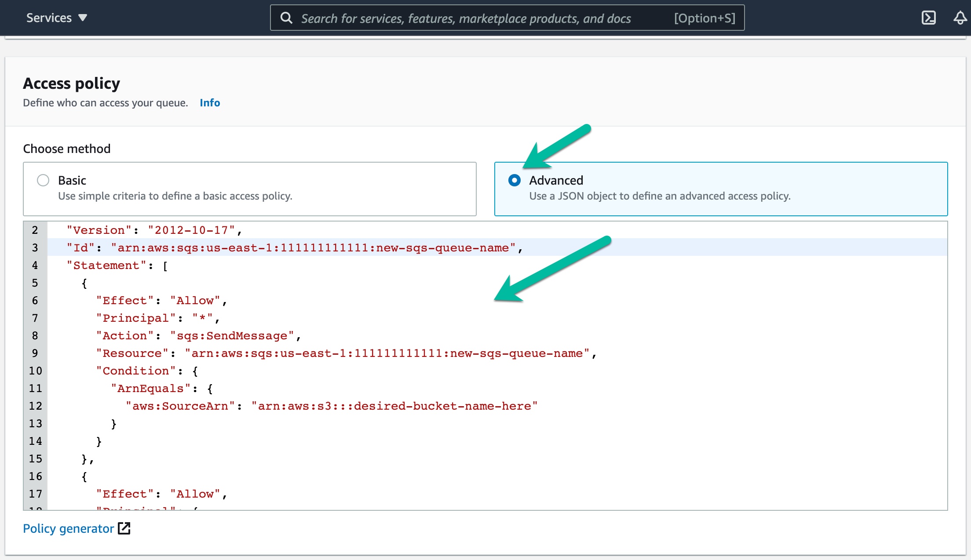Click the search magnifier icon in the search bar
The width and height of the screenshot is (971, 560).
[287, 18]
